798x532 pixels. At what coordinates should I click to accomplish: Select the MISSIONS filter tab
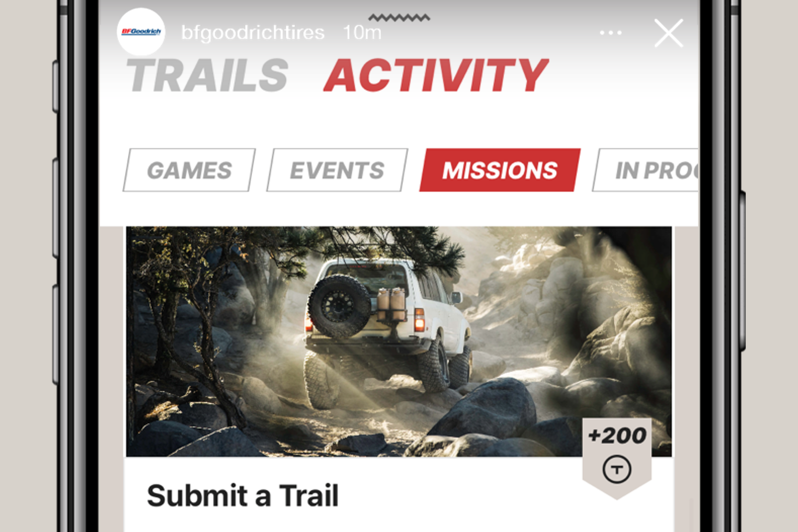click(500, 170)
